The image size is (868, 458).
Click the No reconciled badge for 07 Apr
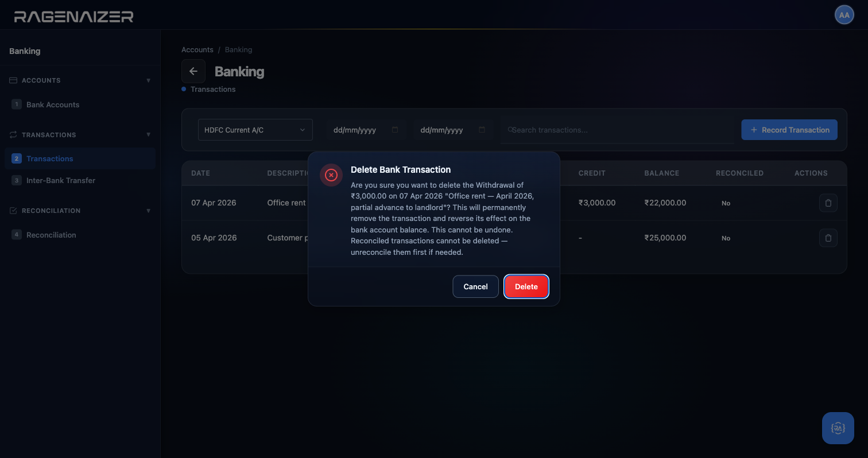click(x=726, y=203)
